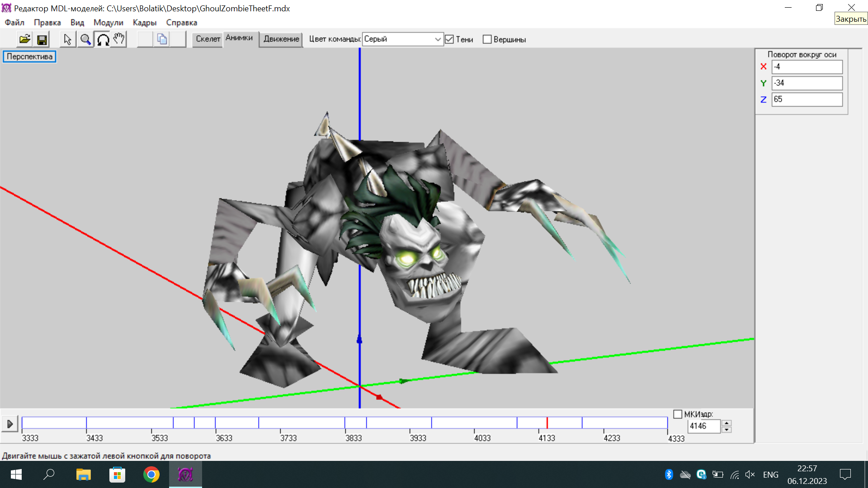This screenshot has width=868, height=488.
Task: Open the Файл menu
Action: [14, 23]
